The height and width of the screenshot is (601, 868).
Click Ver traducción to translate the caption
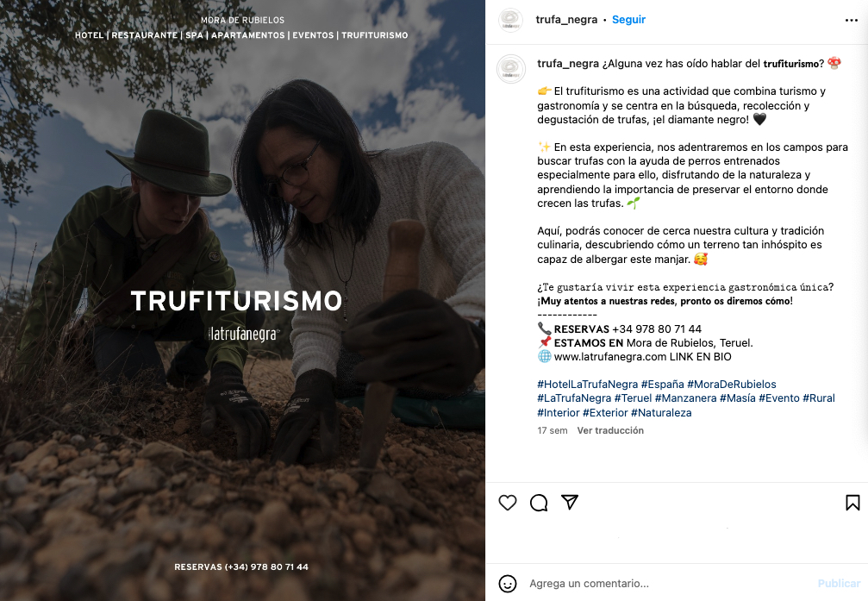click(610, 430)
